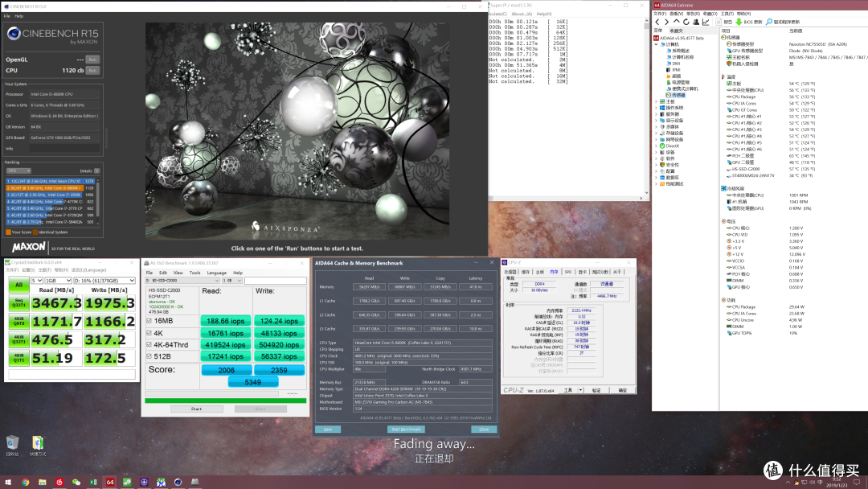
Task: Run the OpenGL test in Cinebench
Action: [x=92, y=60]
